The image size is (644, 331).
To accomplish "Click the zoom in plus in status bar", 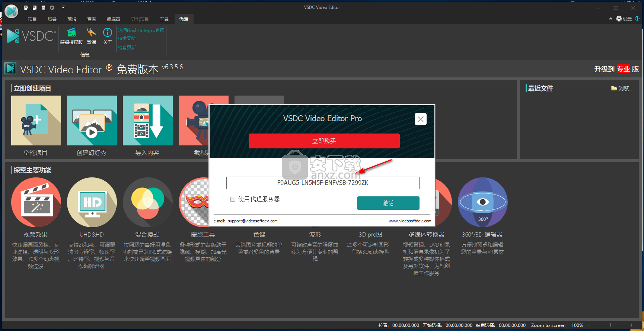I will coord(632,325).
